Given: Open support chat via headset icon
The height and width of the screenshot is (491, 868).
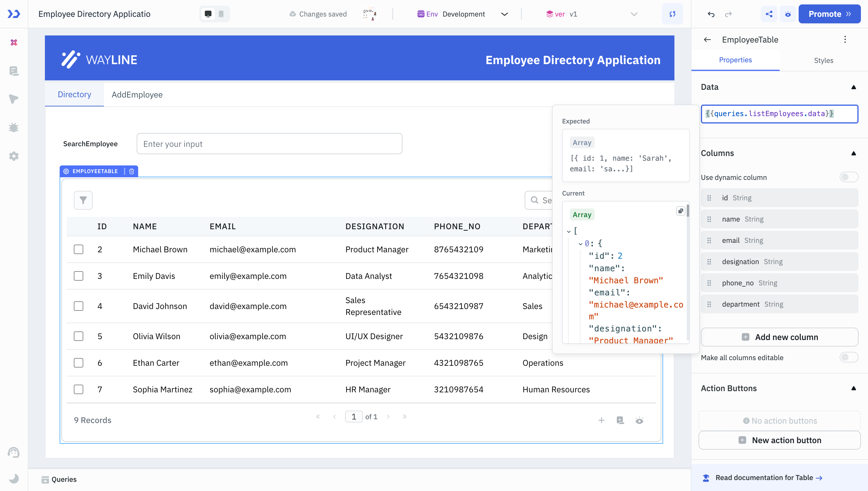Looking at the screenshot, I should (x=14, y=453).
